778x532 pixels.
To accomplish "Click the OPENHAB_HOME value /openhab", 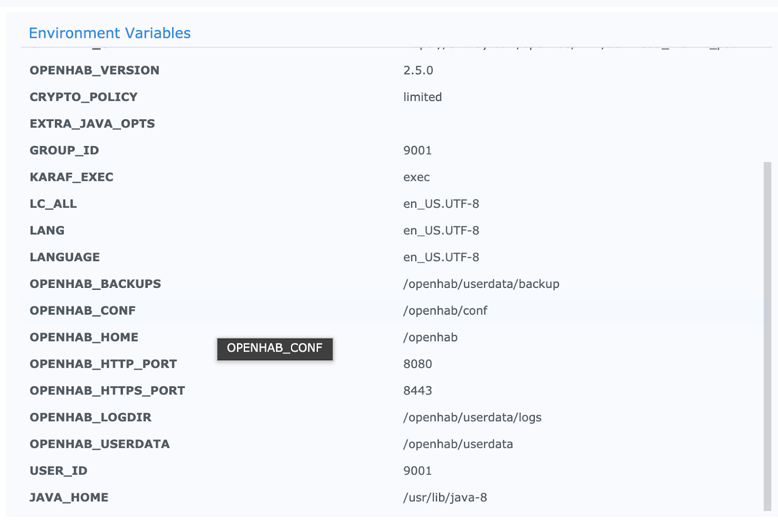I will 430,338.
